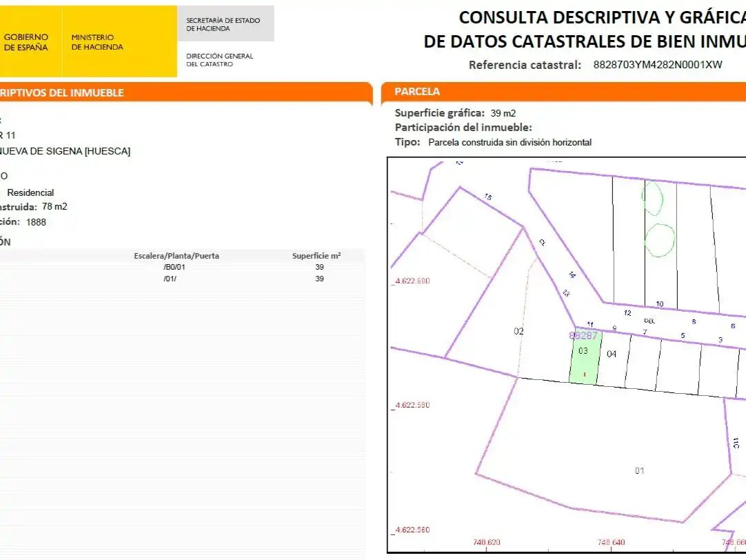This screenshot has height=560, width=746.
Task: Click street number 14 on the map
Action: 572,274
